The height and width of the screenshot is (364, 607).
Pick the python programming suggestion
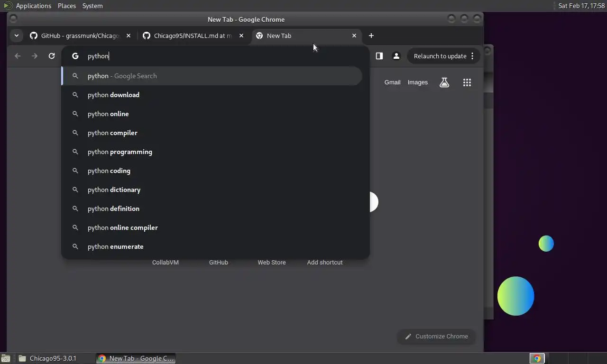[212, 152]
